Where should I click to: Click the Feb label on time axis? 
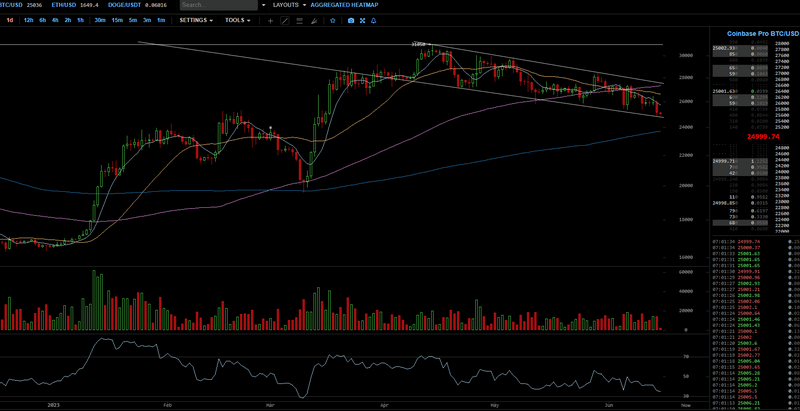coord(167,405)
